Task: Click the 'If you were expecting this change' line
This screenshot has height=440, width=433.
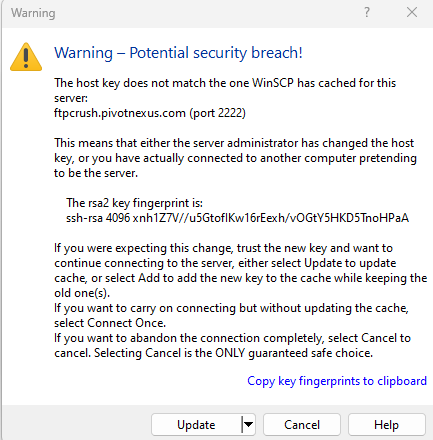Action: 223,248
